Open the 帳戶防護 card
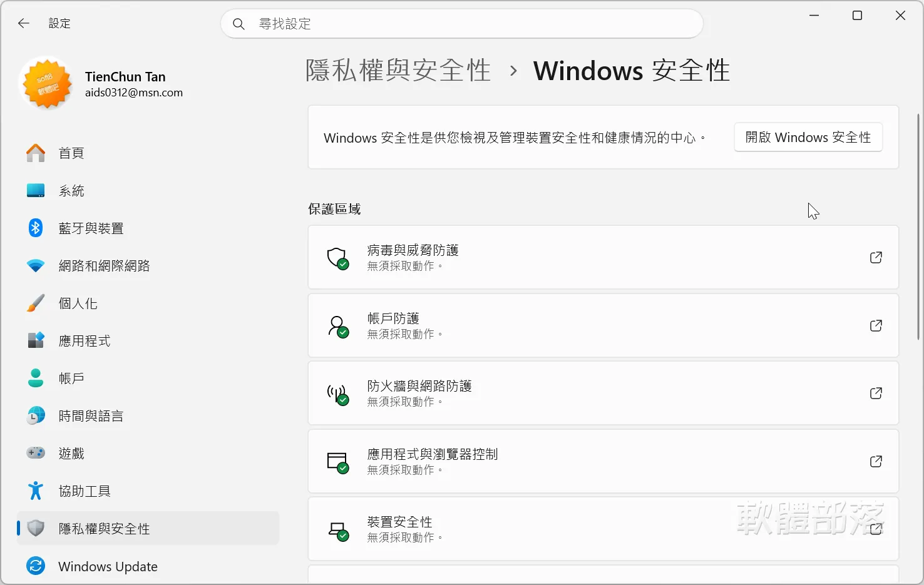 (x=603, y=326)
